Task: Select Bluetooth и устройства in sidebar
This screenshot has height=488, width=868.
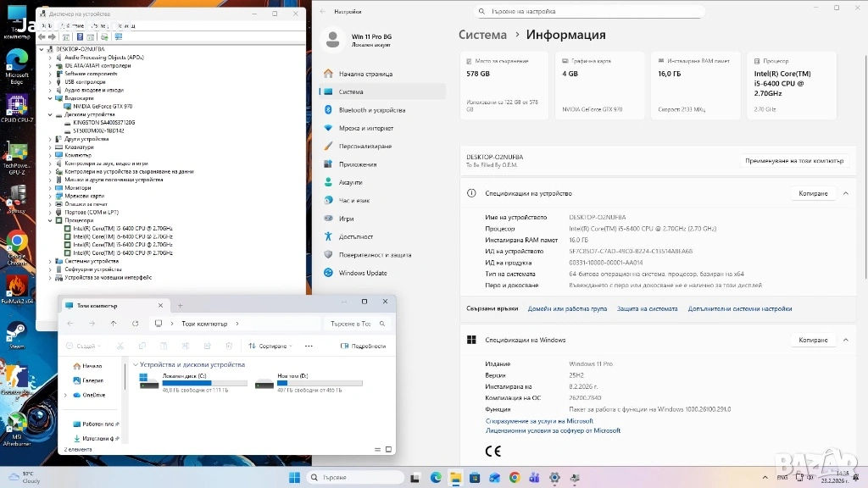Action: [371, 110]
